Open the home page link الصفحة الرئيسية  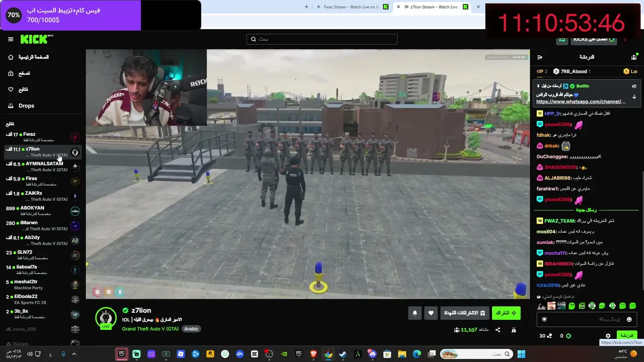[28, 57]
